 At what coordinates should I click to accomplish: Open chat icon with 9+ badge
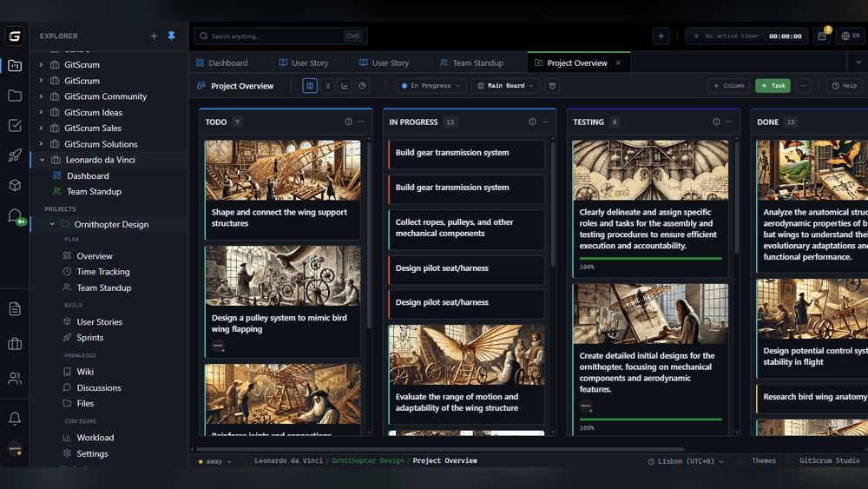coord(15,215)
